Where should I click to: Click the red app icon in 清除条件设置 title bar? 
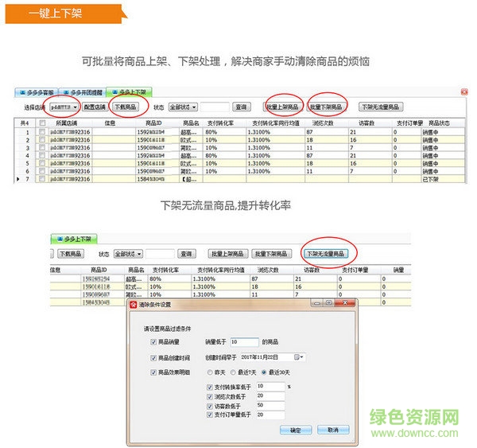click(134, 305)
